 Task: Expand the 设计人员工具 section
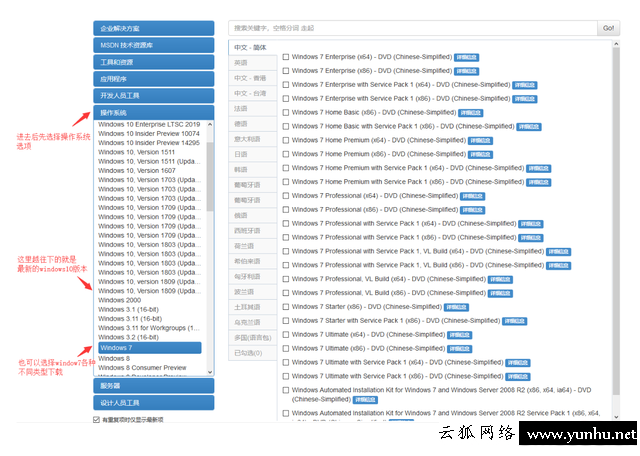(x=153, y=403)
